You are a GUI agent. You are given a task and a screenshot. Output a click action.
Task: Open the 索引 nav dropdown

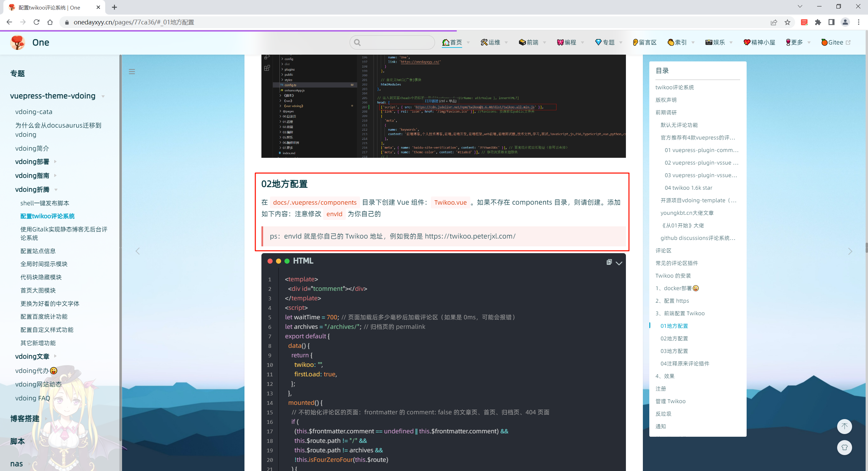pyautogui.click(x=681, y=42)
